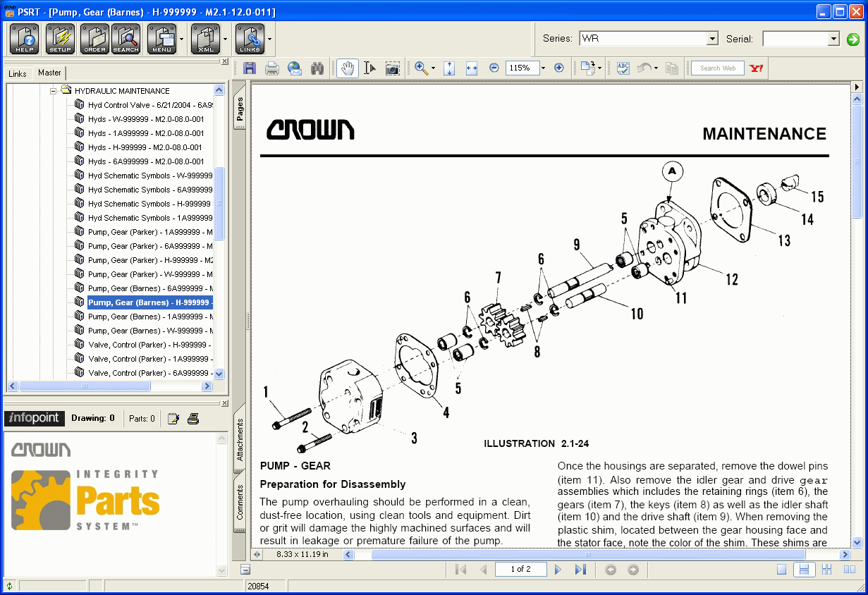The height and width of the screenshot is (595, 868).
Task: Go to next page button
Action: pos(558,569)
